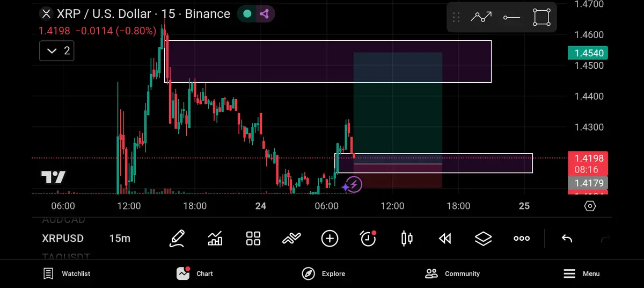Open the three-dots more options

point(522,239)
